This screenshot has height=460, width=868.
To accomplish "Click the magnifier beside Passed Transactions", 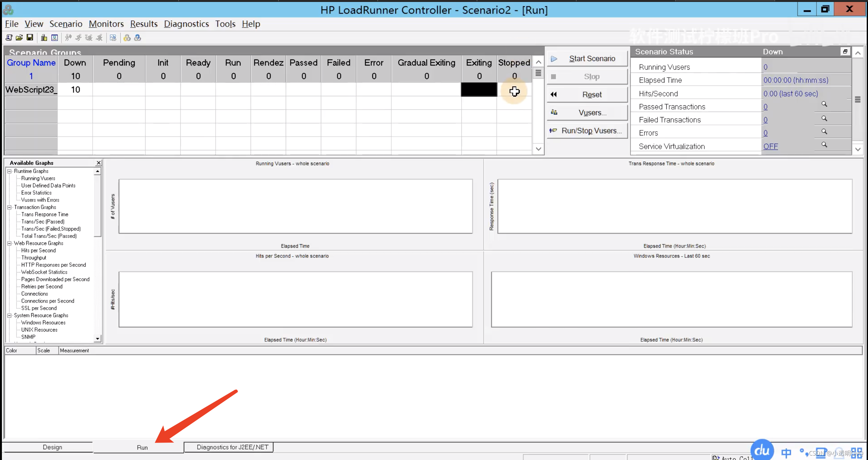I will pyautogui.click(x=824, y=104).
